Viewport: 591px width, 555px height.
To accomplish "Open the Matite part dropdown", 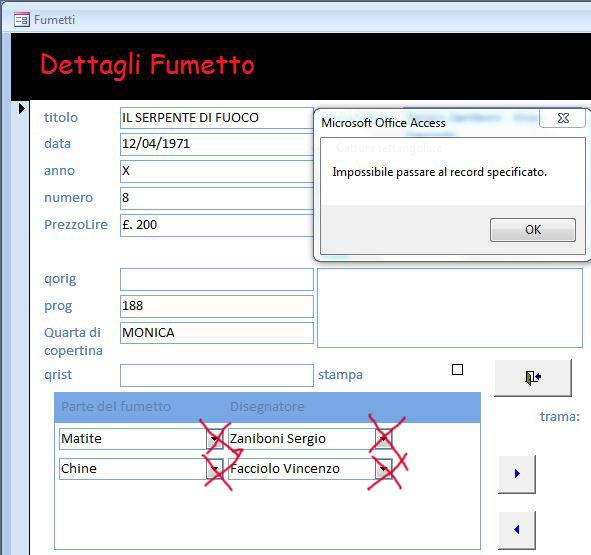I will [214, 439].
